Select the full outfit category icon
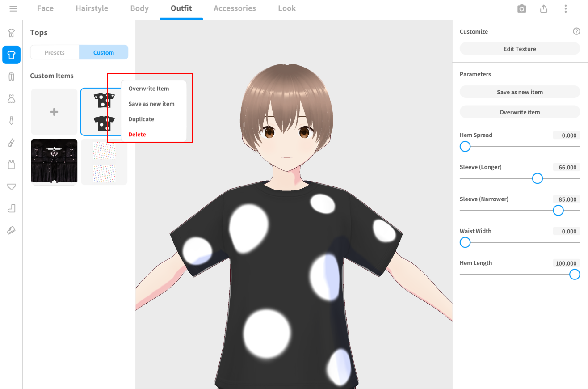588x389 pixels. 12,33
